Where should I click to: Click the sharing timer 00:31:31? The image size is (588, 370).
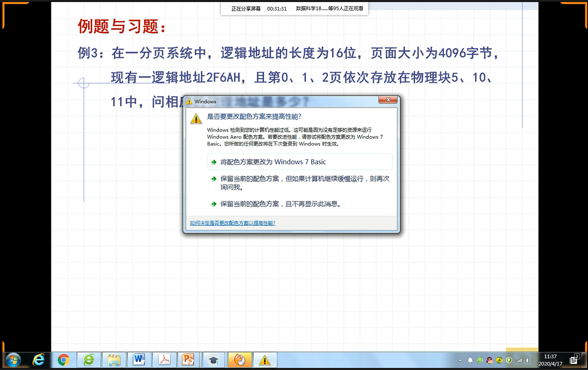277,8
